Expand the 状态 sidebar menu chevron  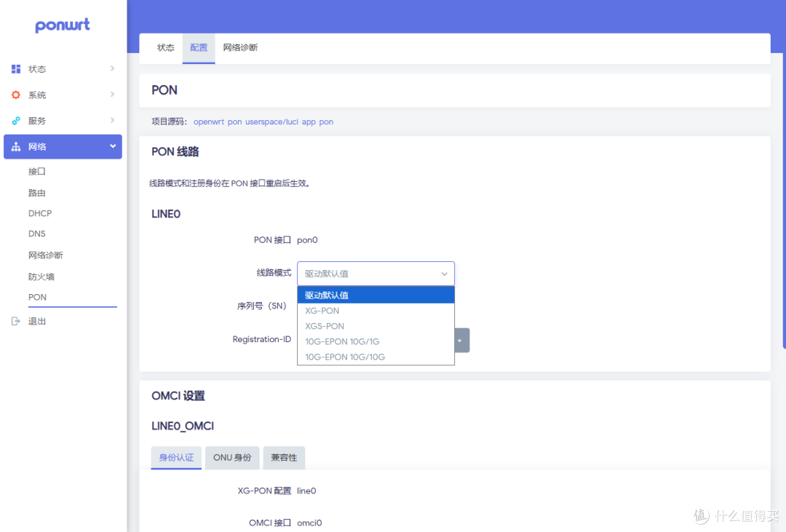(112, 68)
